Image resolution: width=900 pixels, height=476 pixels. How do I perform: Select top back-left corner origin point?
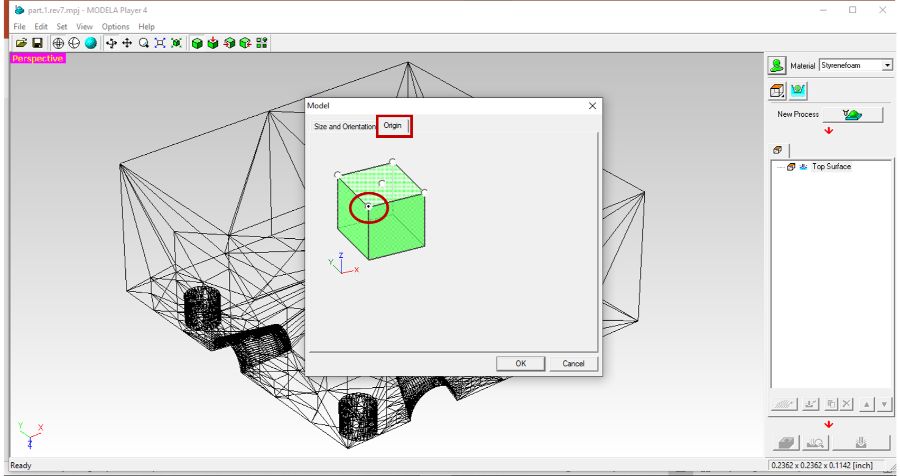(338, 175)
